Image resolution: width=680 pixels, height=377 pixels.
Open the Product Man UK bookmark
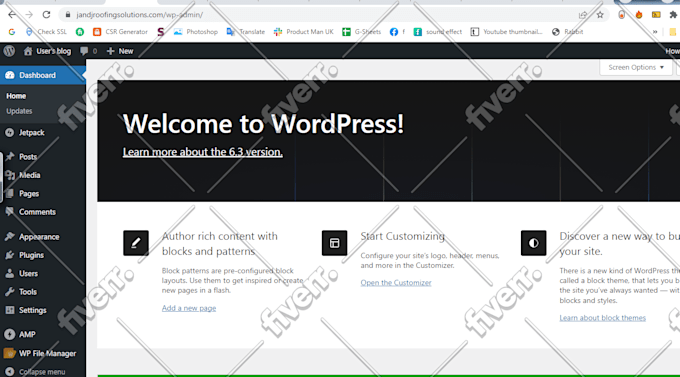304,32
